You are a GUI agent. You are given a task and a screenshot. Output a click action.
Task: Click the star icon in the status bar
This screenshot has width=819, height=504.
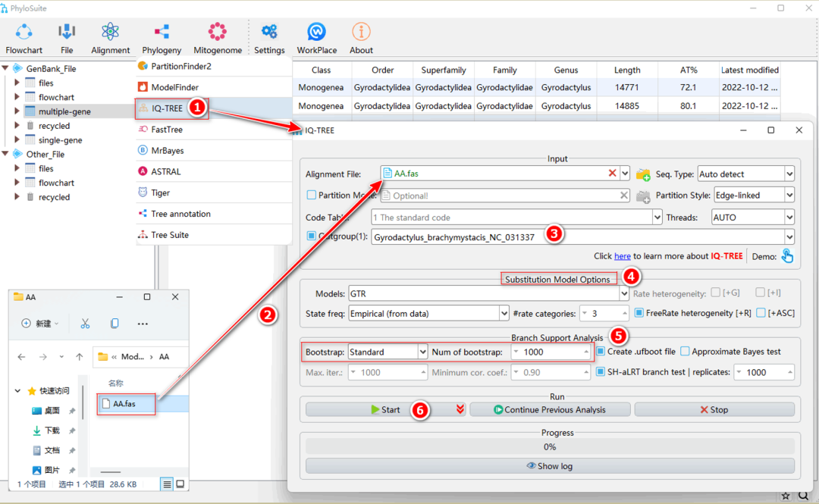click(x=785, y=496)
